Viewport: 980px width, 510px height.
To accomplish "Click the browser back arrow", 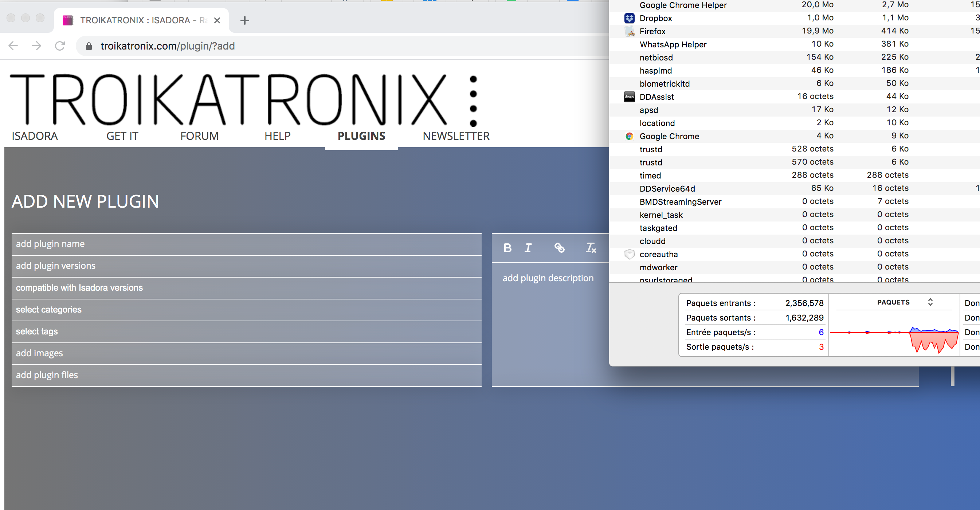I will [x=13, y=46].
